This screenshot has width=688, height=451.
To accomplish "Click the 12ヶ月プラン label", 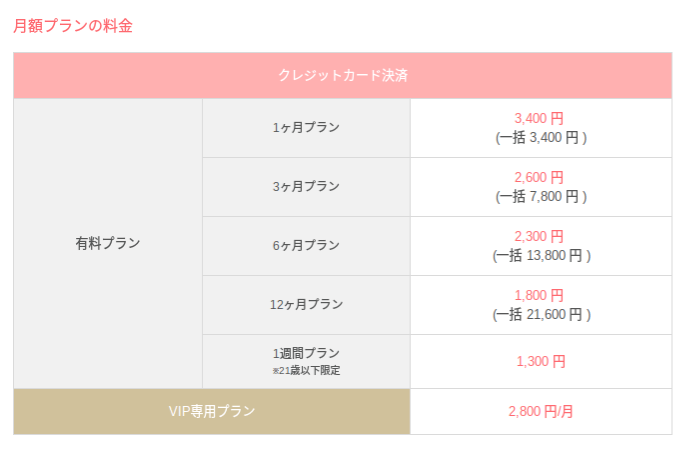I will click(306, 305).
